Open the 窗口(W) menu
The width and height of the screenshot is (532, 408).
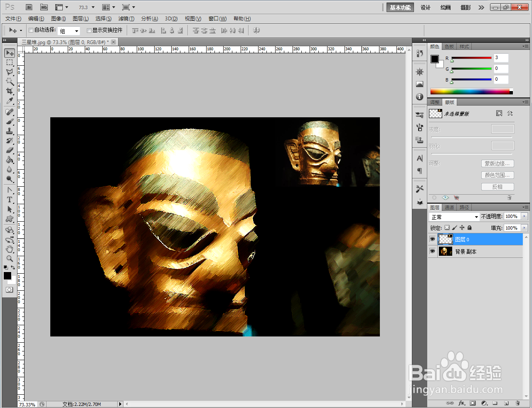[217, 19]
